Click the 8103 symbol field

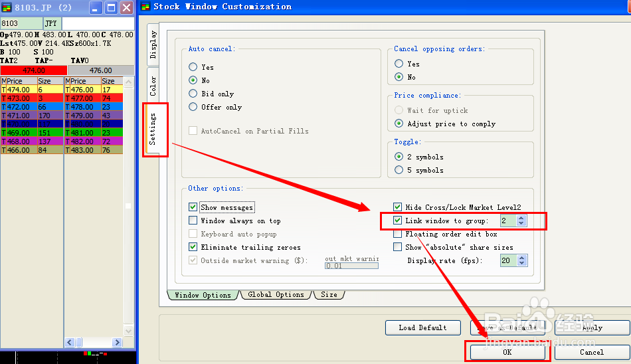[21, 23]
